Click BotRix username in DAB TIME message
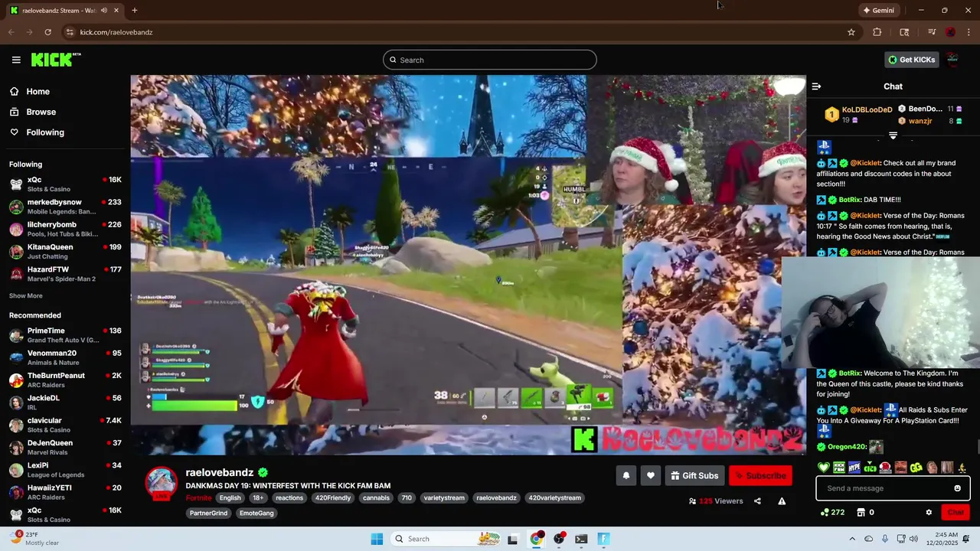980x551 pixels. 850,200
